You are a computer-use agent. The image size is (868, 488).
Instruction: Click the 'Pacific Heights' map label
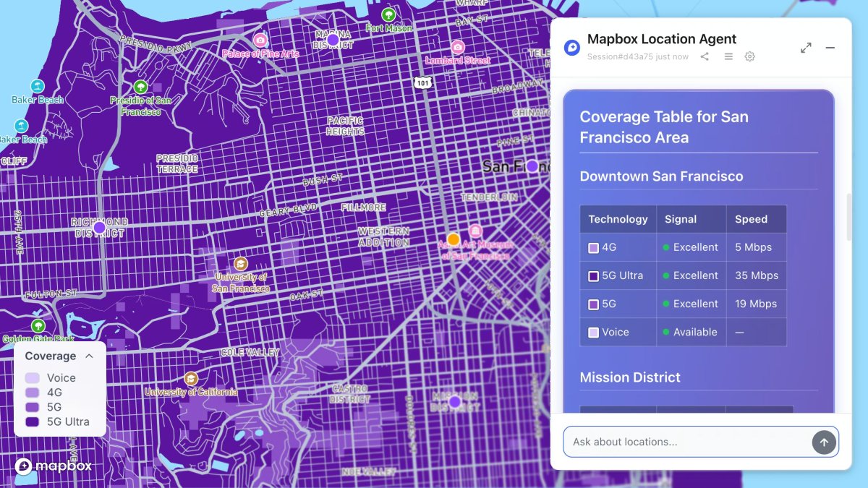coord(345,127)
